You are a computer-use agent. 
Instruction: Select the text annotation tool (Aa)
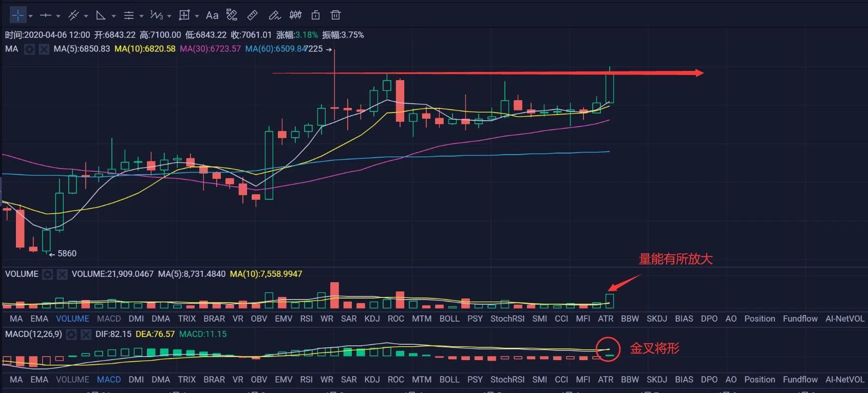(212, 15)
